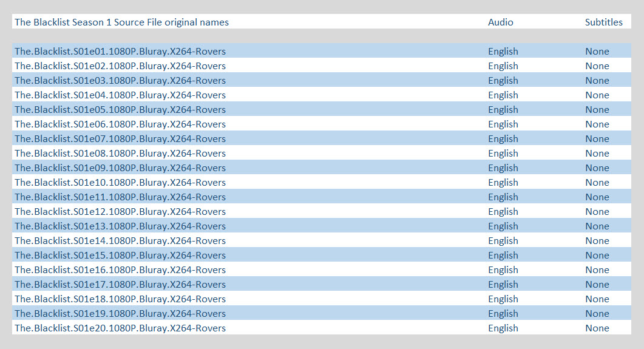Click the English audio cell for S01e16
Viewport: 644px width, 349px height.
click(503, 270)
